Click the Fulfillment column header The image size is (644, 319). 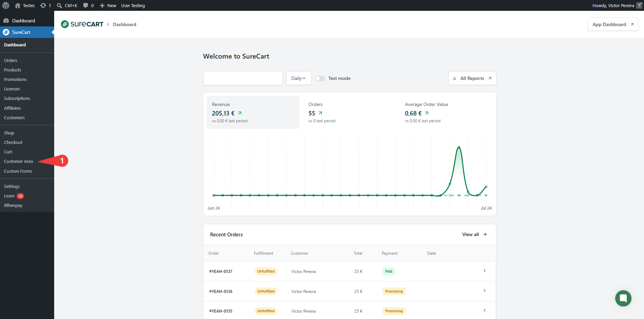click(x=263, y=253)
